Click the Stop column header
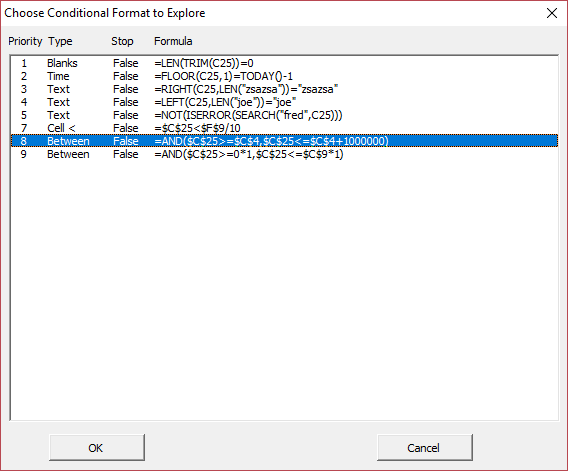 click(122, 41)
